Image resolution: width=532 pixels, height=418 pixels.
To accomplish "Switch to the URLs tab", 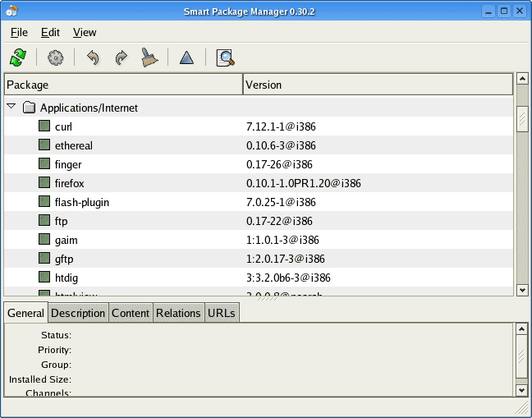I will 222,313.
